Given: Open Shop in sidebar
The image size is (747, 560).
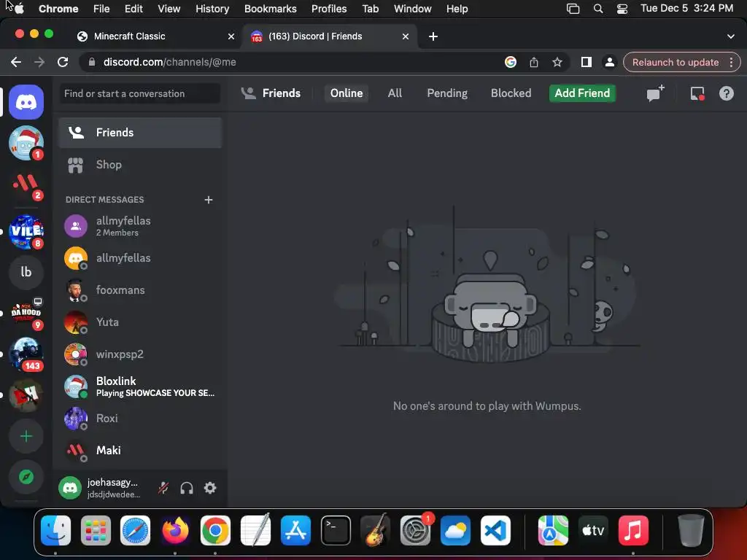Looking at the screenshot, I should coord(140,165).
